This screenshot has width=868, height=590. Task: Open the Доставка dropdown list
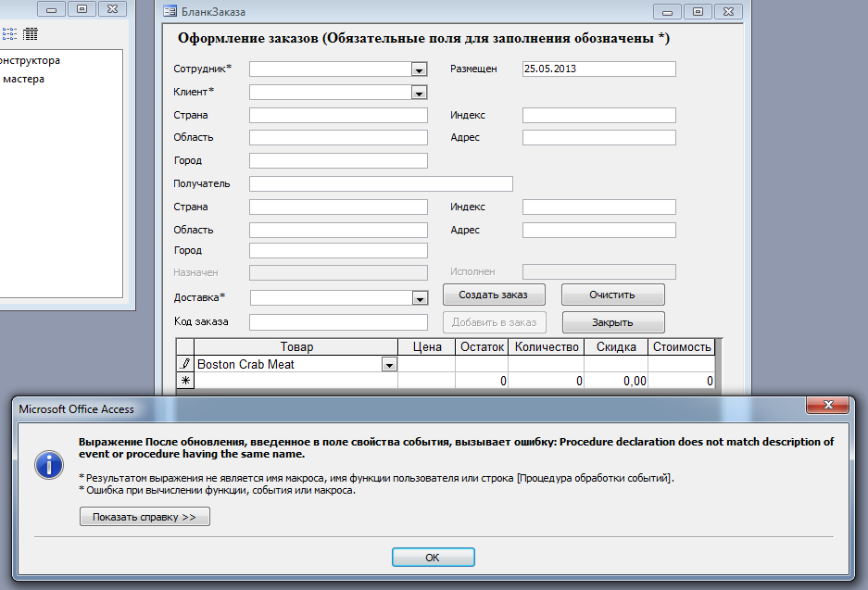[x=421, y=299]
